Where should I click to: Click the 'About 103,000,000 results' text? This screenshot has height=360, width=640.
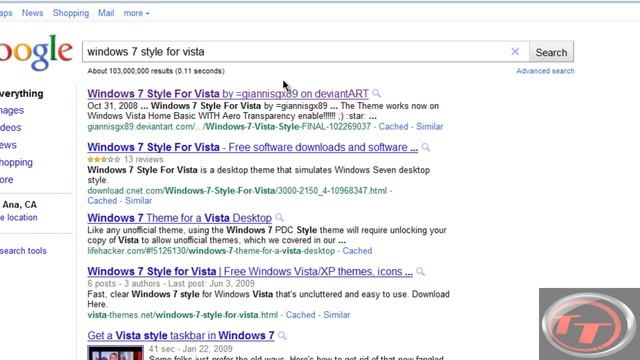click(156, 71)
